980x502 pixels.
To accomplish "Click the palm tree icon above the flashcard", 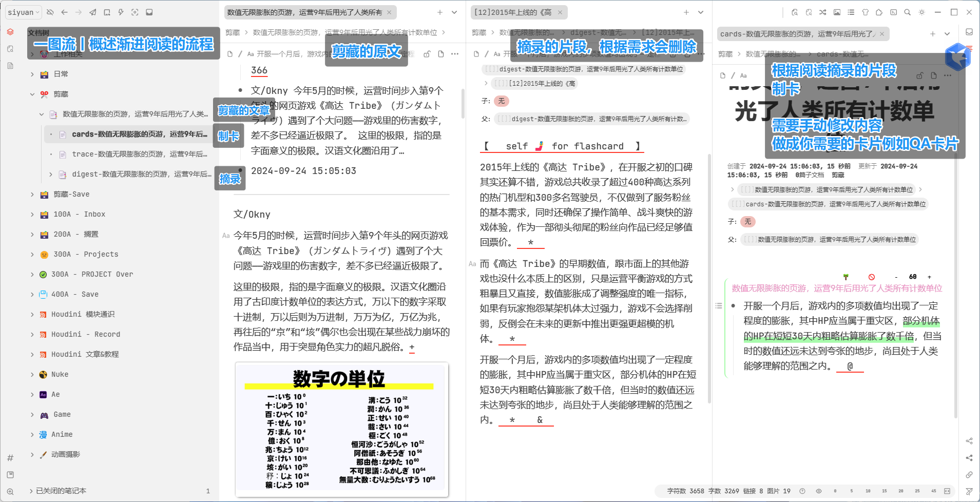I will click(846, 277).
